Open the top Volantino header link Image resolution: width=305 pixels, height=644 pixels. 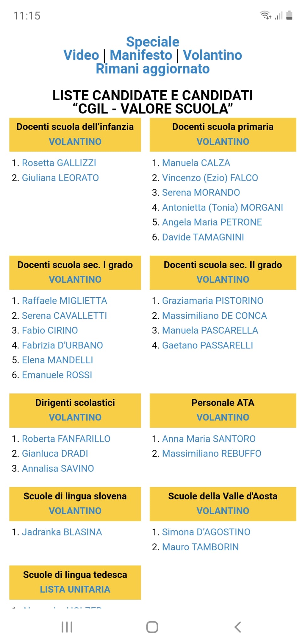pyautogui.click(x=213, y=55)
